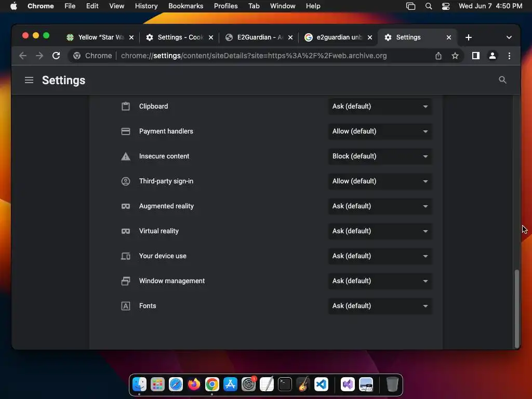Click the Augmented reality headset icon

126,206
